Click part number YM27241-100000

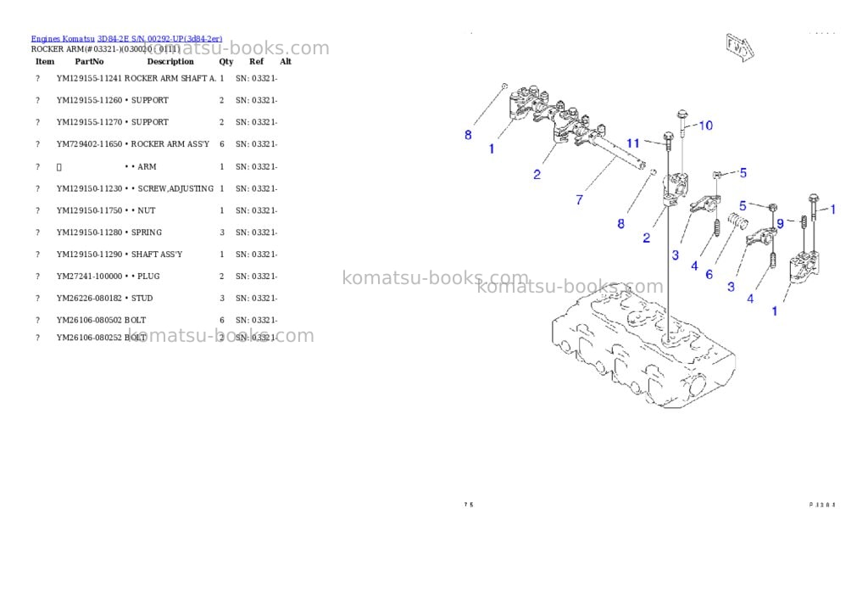tap(89, 277)
